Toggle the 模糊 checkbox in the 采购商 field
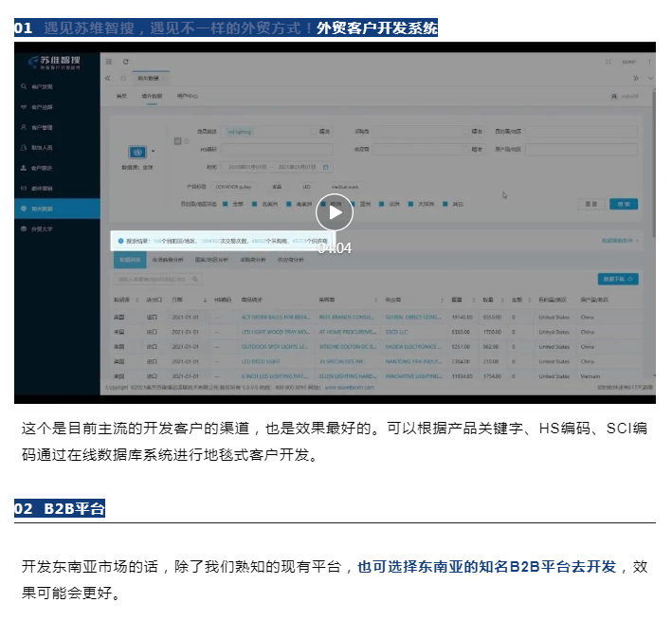The width and height of the screenshot is (672, 621). coord(465,132)
